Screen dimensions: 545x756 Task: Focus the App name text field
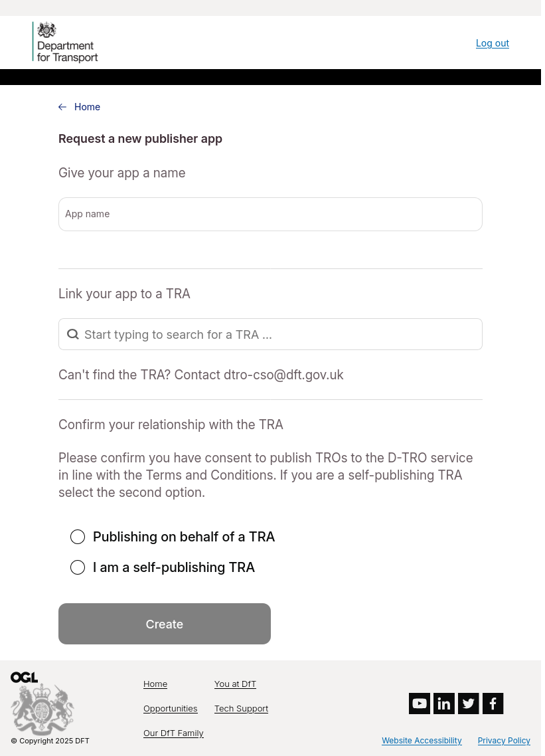(x=270, y=214)
